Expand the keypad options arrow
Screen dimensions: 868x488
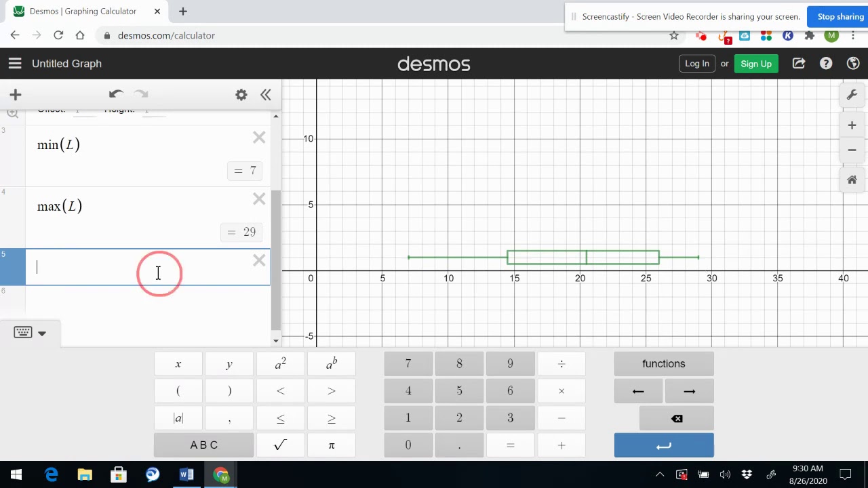click(x=42, y=333)
